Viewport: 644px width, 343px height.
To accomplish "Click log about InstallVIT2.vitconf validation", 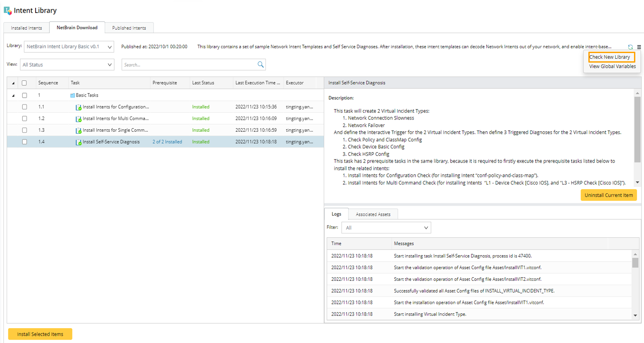I will click(x=468, y=279).
